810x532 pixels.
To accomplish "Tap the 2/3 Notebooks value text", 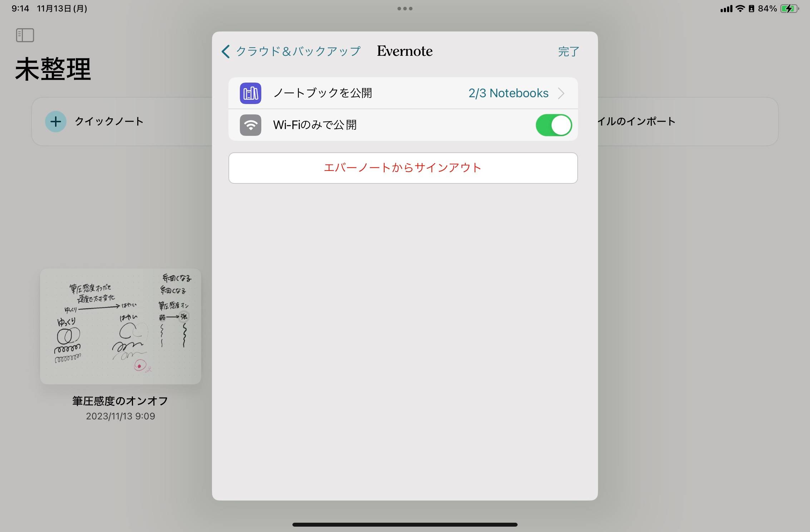I will click(x=508, y=93).
